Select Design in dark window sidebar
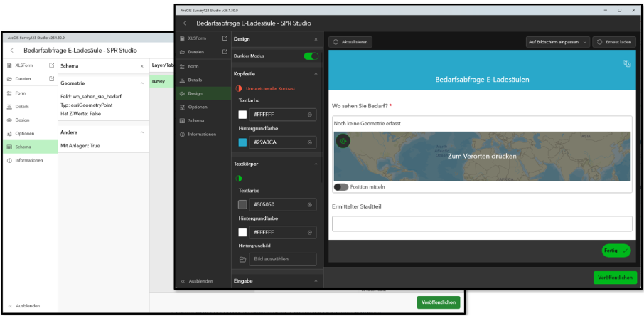The width and height of the screenshot is (644, 316). pyautogui.click(x=204, y=93)
